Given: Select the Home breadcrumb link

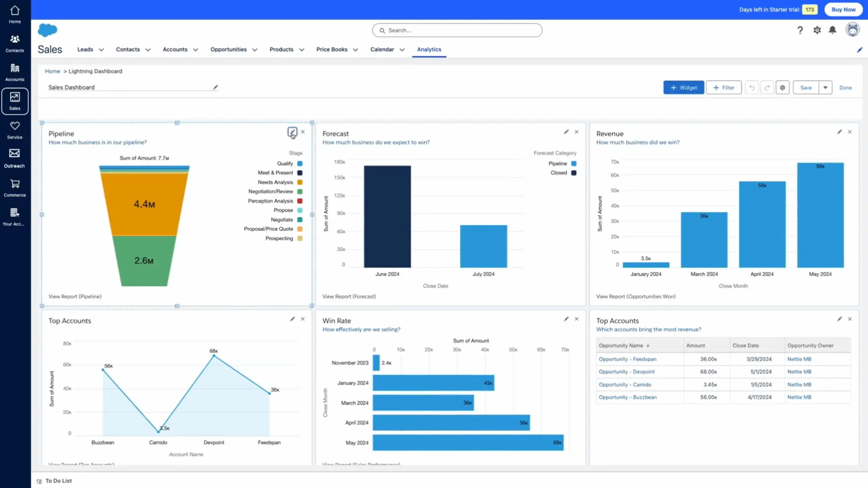Looking at the screenshot, I should tap(52, 71).
